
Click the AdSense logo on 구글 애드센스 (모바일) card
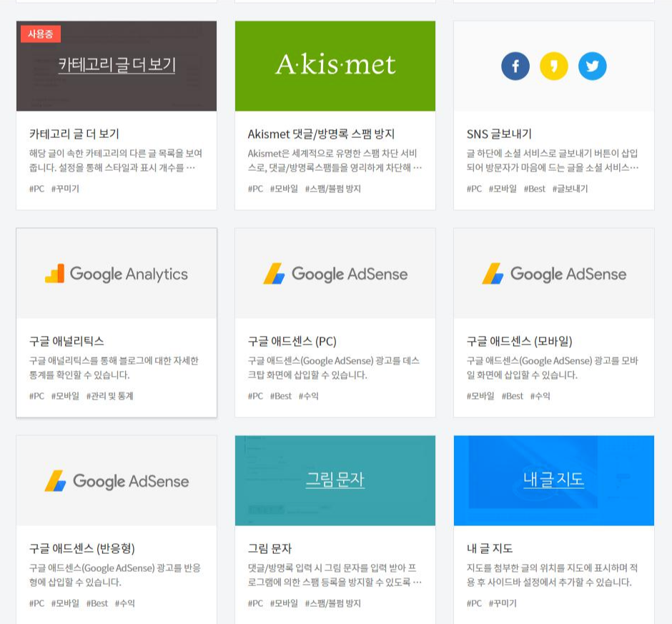point(553,273)
